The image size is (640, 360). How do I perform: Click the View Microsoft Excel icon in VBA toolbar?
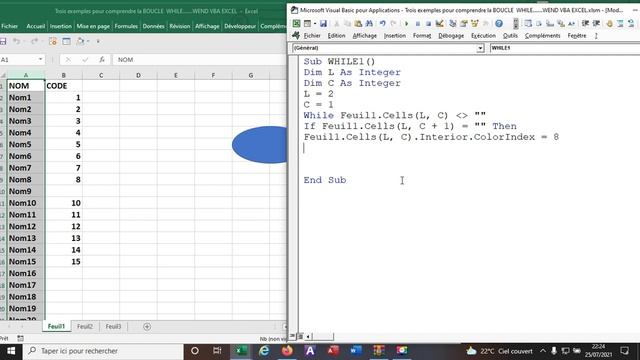[296, 24]
